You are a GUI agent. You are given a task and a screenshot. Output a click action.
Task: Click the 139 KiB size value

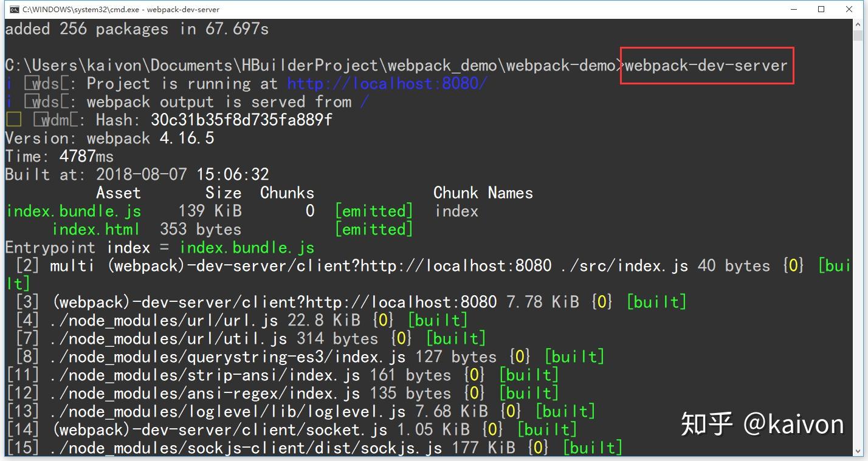210,211
